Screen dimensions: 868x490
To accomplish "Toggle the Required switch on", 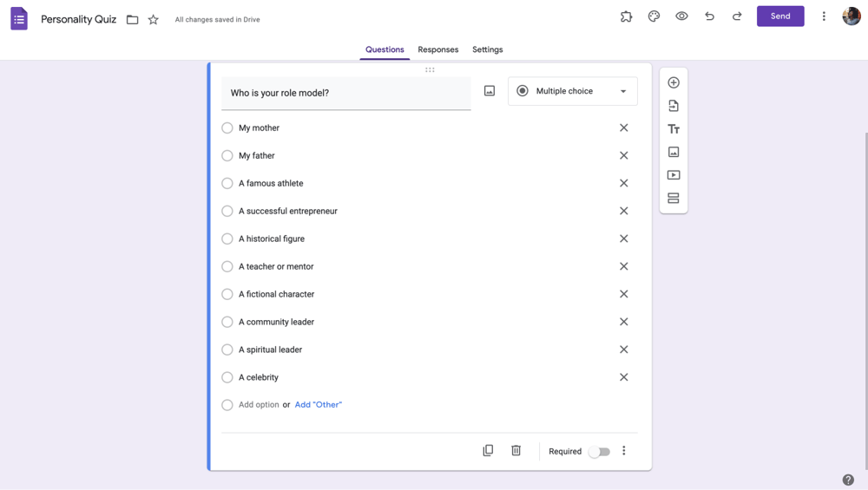I will (x=599, y=452).
